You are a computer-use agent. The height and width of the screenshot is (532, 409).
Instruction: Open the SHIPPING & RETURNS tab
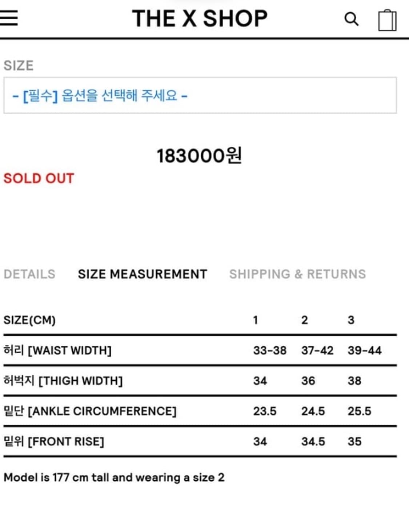point(298,274)
